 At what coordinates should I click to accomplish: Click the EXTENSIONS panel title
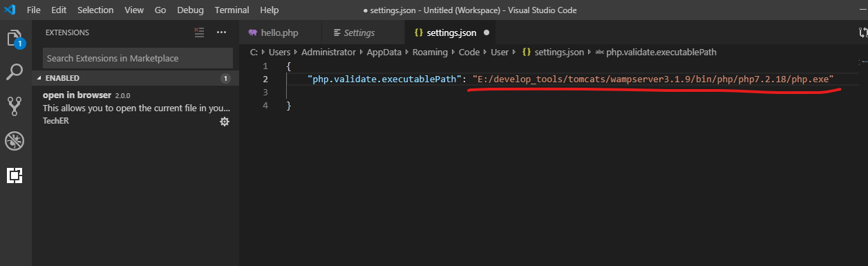click(67, 32)
